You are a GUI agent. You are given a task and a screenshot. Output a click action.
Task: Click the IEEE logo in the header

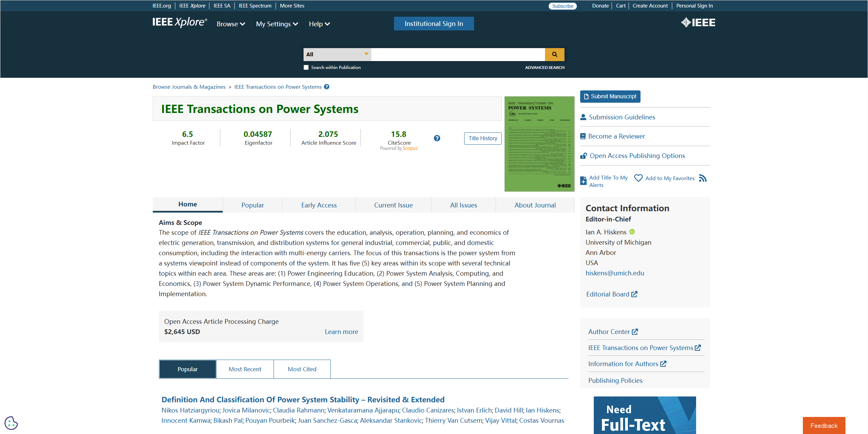698,23
